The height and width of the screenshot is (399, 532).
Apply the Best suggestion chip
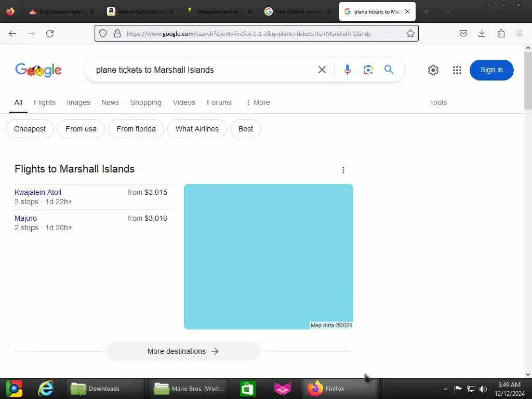tap(246, 129)
